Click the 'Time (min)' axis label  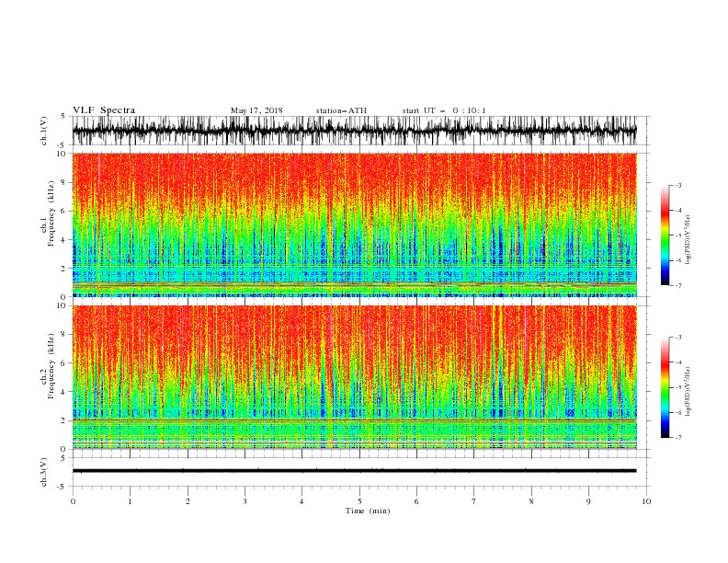click(368, 511)
